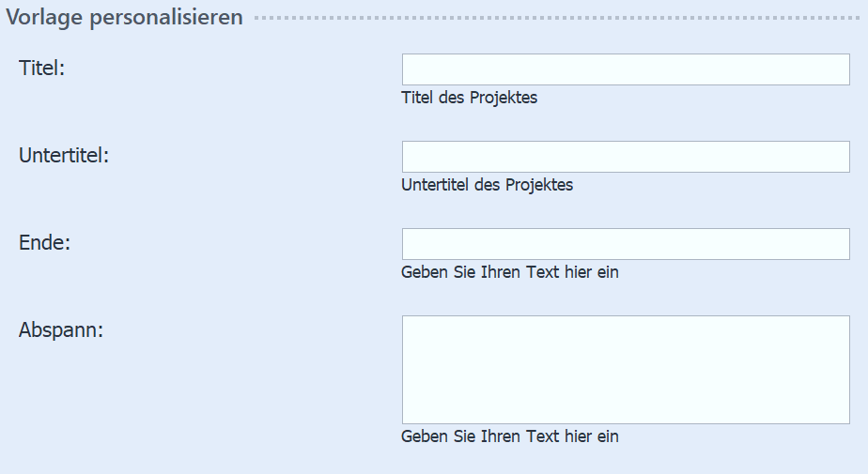Click the hint text below the Abspann box

[x=509, y=436]
